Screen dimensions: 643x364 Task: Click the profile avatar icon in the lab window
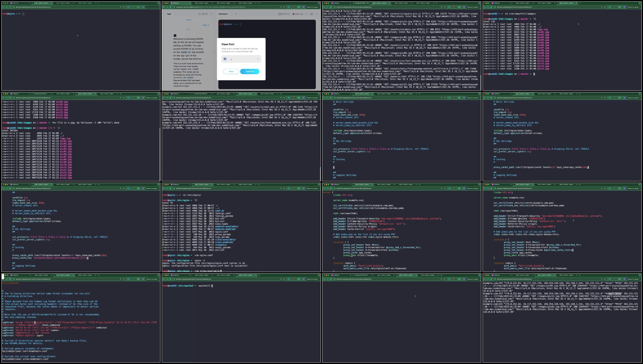pos(303,7)
